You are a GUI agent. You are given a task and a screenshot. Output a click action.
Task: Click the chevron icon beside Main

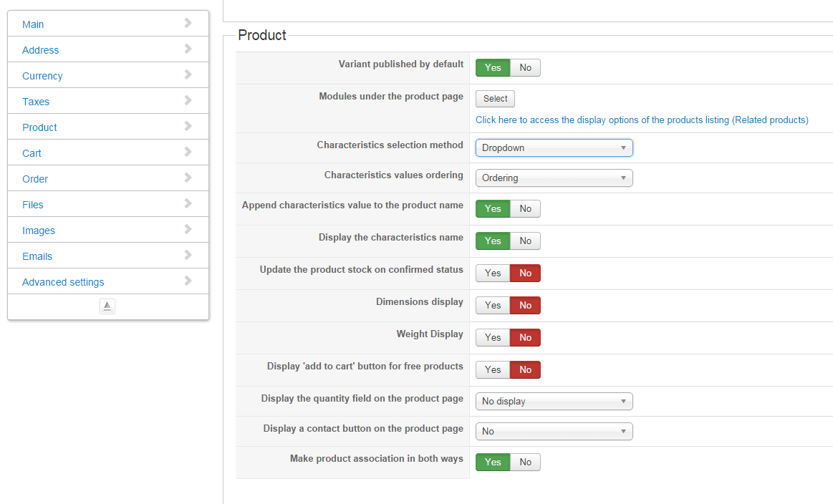188,23
